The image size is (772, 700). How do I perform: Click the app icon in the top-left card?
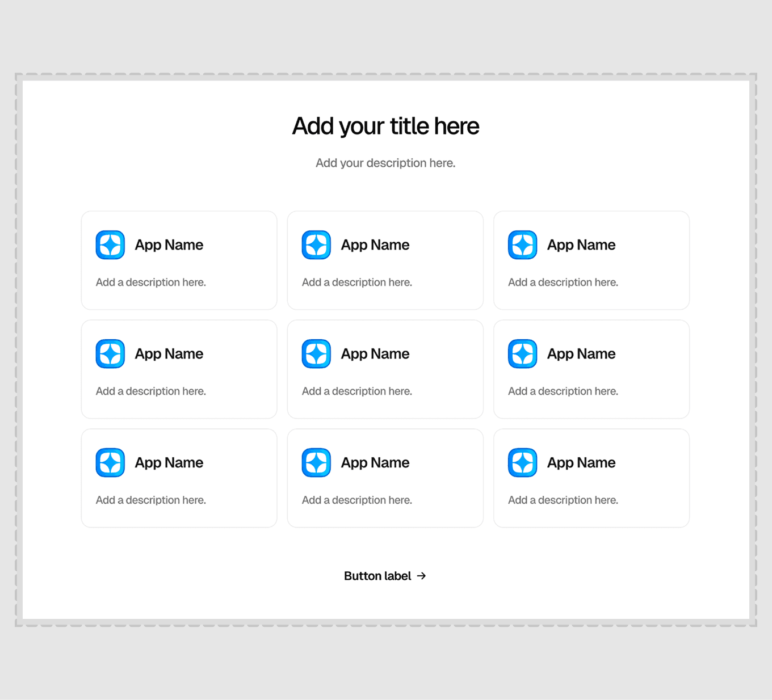[110, 245]
